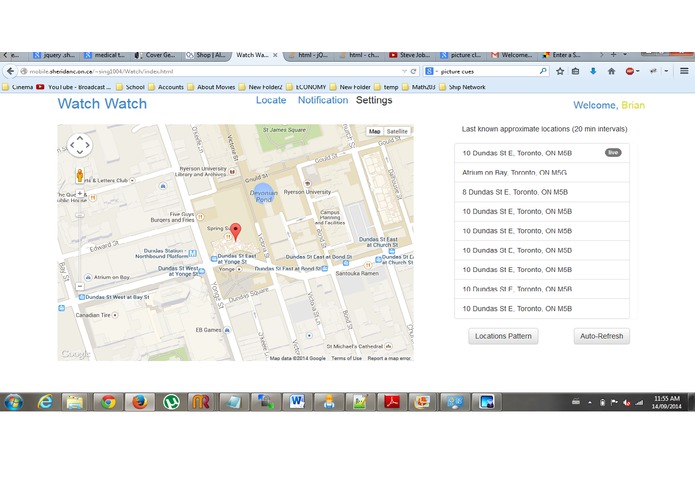Click the Dundas Station subway icon

point(192,253)
